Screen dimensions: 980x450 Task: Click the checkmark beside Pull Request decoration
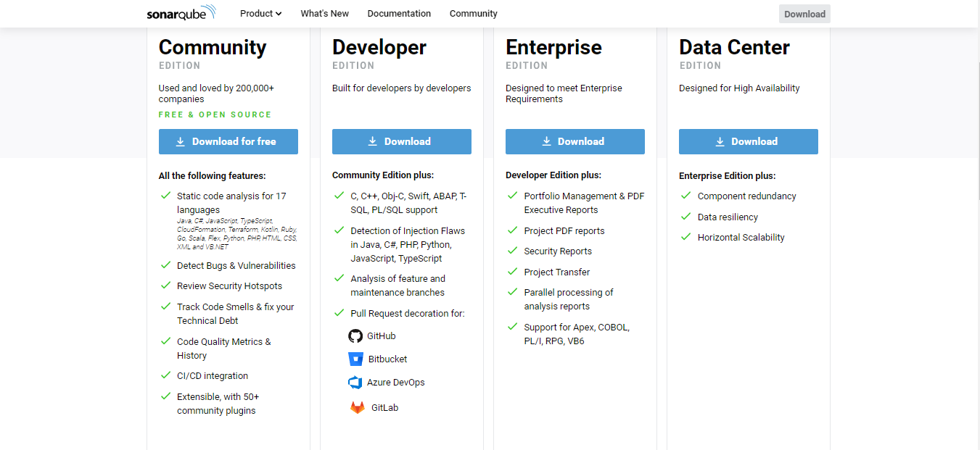pyautogui.click(x=339, y=313)
